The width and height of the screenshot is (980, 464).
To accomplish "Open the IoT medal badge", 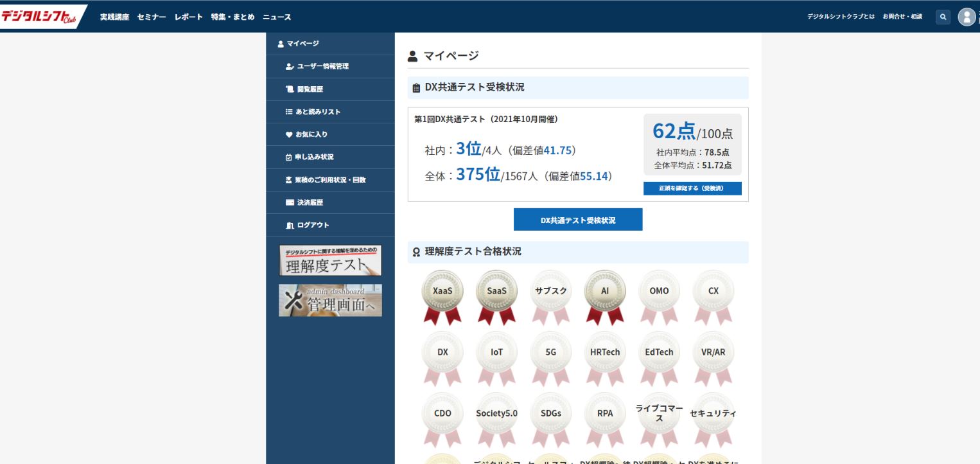I will pos(496,353).
